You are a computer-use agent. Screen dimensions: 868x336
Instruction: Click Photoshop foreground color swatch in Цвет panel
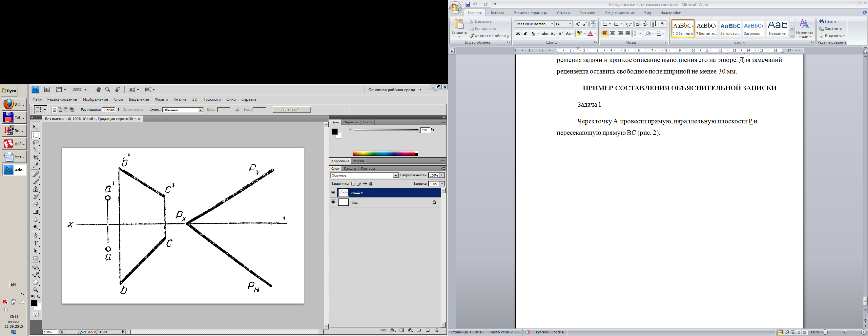coord(335,132)
